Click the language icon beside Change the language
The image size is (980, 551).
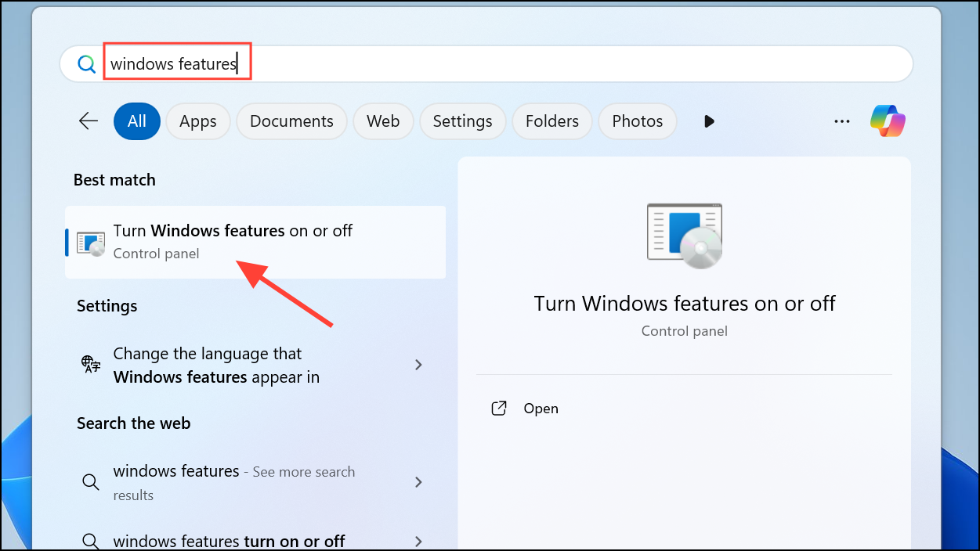click(x=91, y=365)
